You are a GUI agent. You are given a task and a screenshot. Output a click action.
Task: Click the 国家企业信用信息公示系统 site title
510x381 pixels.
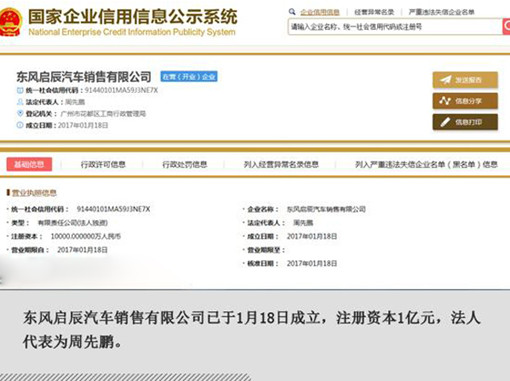tap(133, 17)
